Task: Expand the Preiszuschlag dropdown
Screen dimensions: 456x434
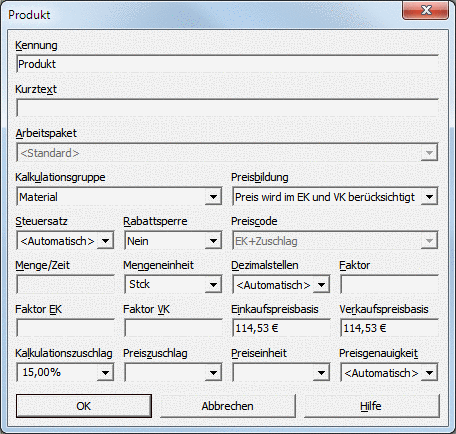Action: [x=173, y=372]
